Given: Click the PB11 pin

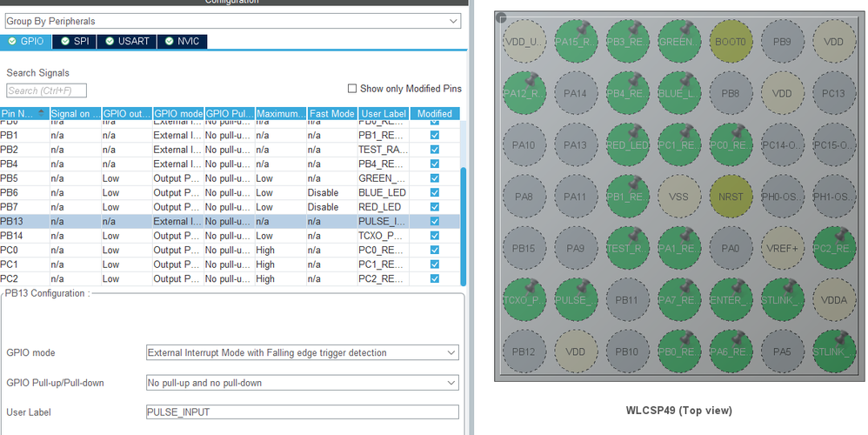Looking at the screenshot, I should 627,300.
